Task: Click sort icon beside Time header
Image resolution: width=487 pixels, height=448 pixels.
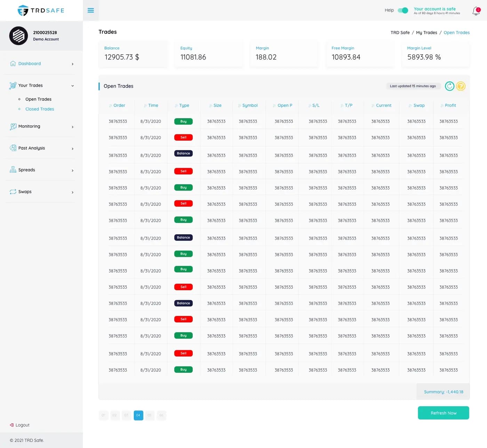Action: point(145,105)
